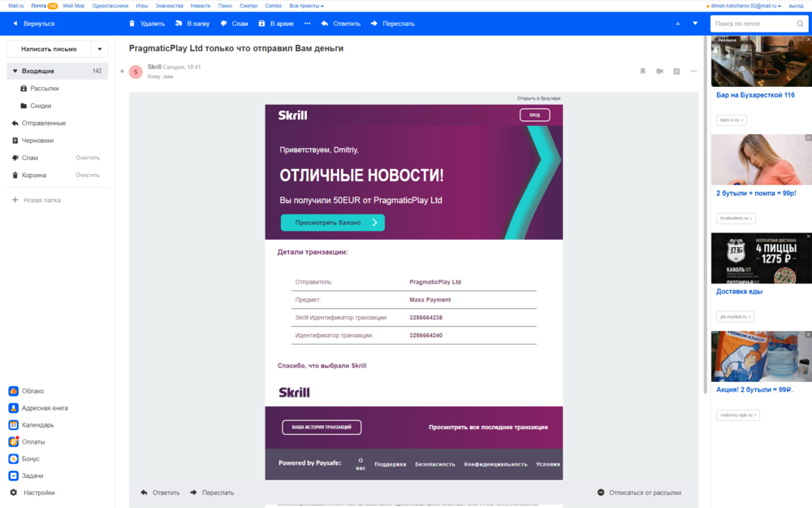Click the search magnifier icon
Image resolution: width=812 pixels, height=508 pixels.
(x=800, y=24)
